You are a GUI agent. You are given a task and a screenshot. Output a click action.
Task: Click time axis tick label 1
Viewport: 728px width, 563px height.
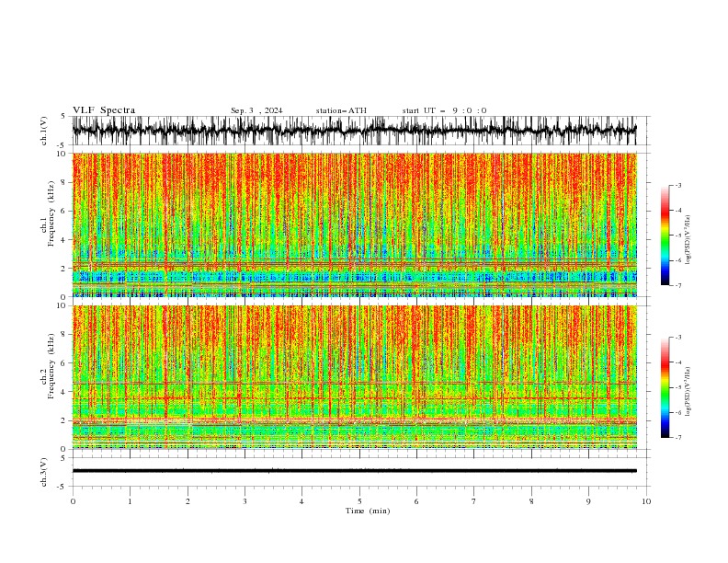[131, 501]
